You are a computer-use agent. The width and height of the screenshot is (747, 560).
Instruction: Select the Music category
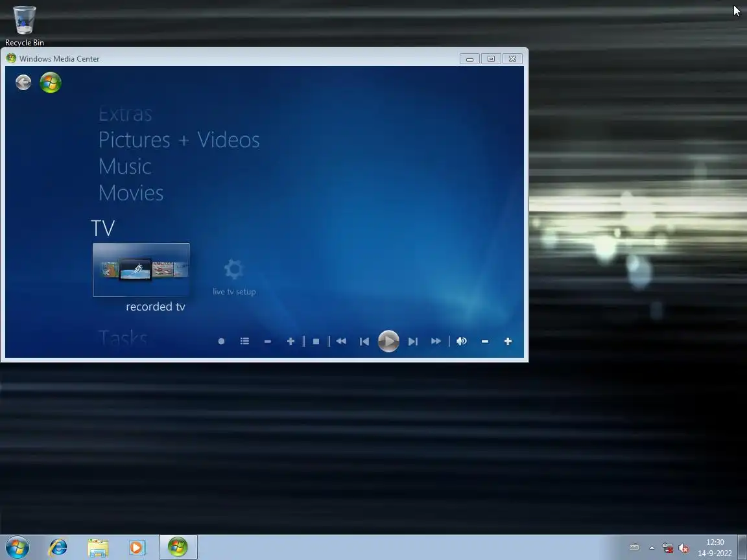pos(124,166)
